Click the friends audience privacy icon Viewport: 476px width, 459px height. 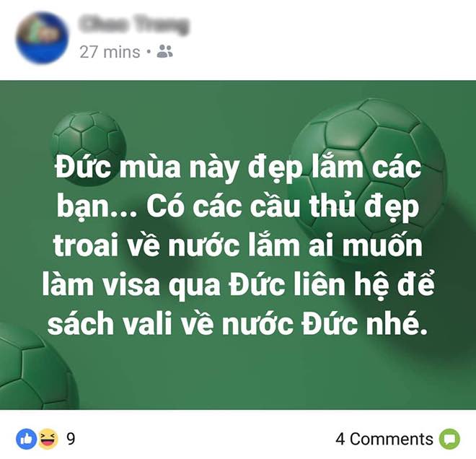pos(165,51)
